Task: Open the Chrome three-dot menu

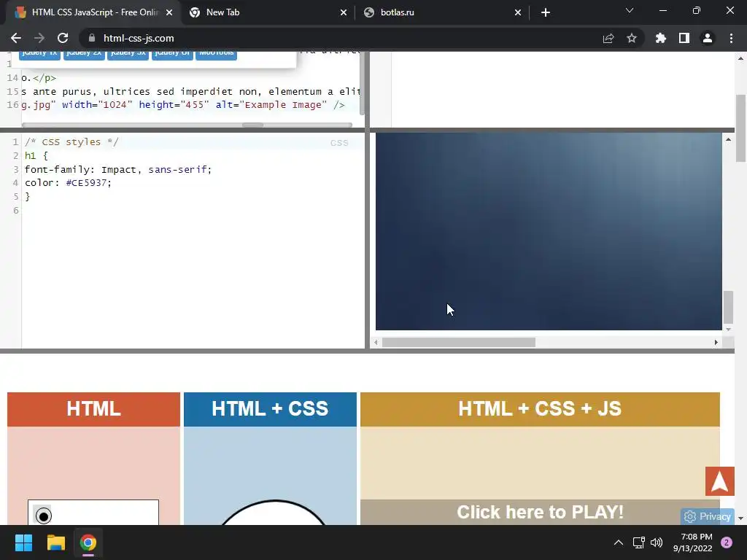Action: pos(731,38)
